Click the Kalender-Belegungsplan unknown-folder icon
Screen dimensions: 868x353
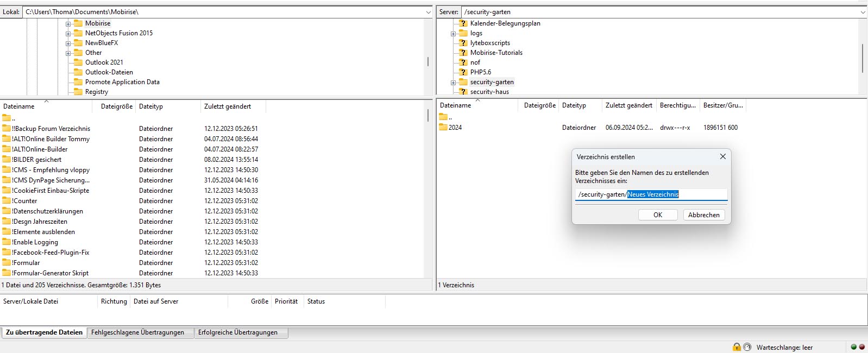coord(463,23)
